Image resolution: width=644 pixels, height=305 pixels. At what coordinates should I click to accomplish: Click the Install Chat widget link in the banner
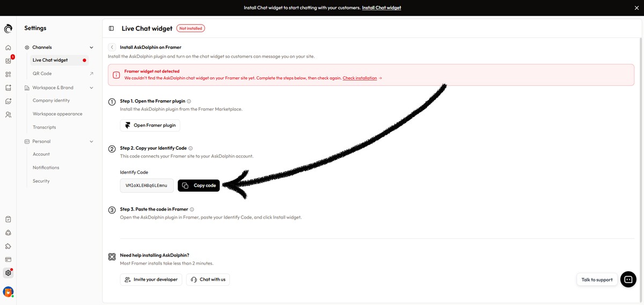click(382, 8)
